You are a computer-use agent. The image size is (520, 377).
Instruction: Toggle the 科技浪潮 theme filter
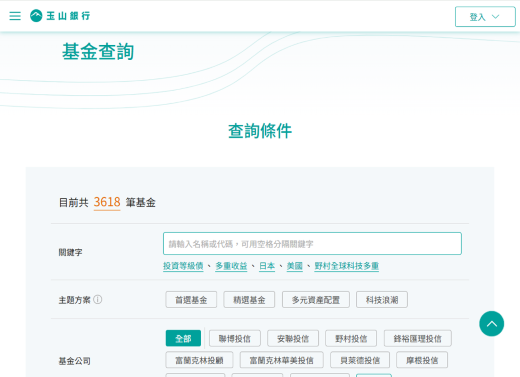(x=382, y=300)
